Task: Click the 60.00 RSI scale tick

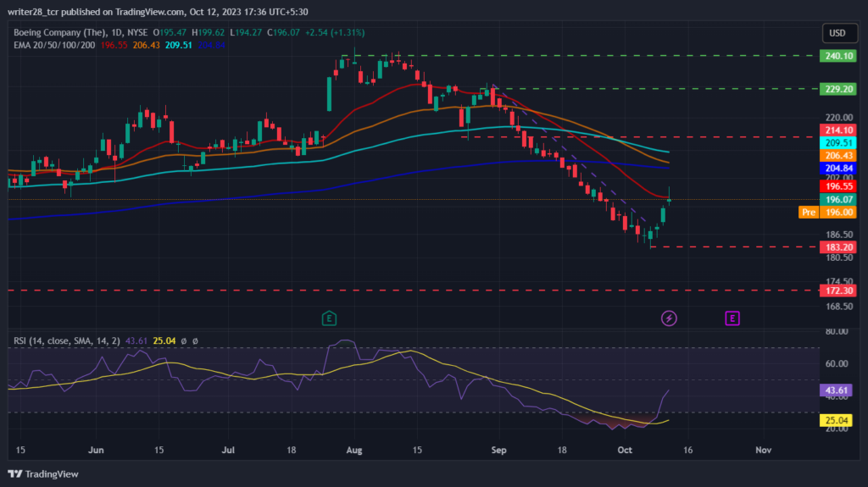Action: click(837, 363)
